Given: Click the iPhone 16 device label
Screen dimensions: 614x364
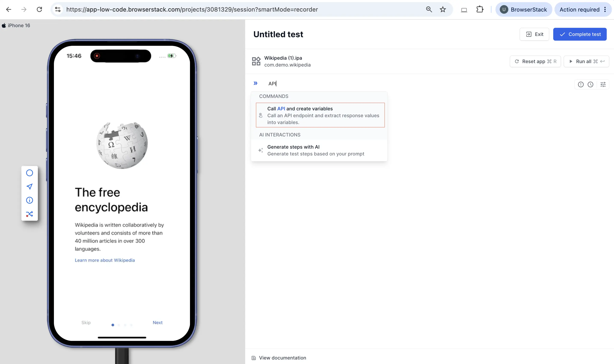Looking at the screenshot, I should point(19,25).
